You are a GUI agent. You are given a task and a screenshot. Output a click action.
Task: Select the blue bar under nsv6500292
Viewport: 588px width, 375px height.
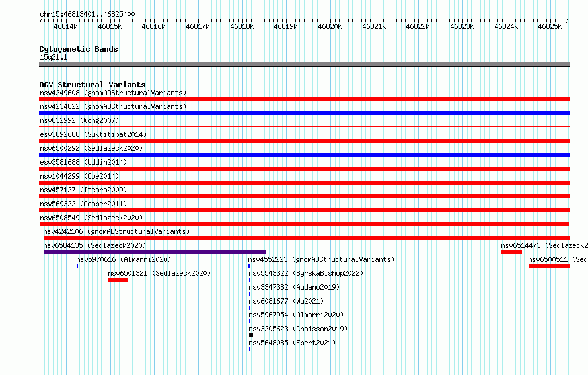[x=304, y=155]
